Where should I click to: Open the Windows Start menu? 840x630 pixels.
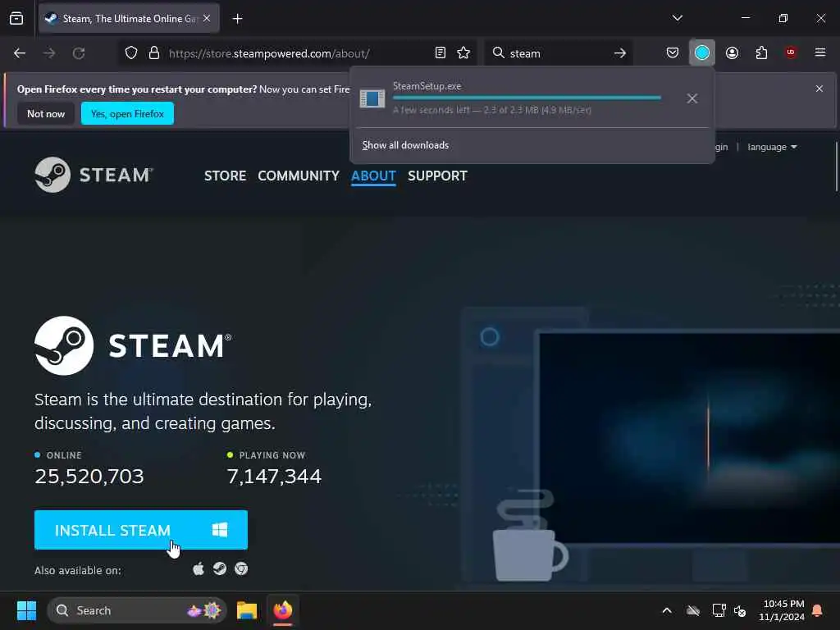[26, 610]
